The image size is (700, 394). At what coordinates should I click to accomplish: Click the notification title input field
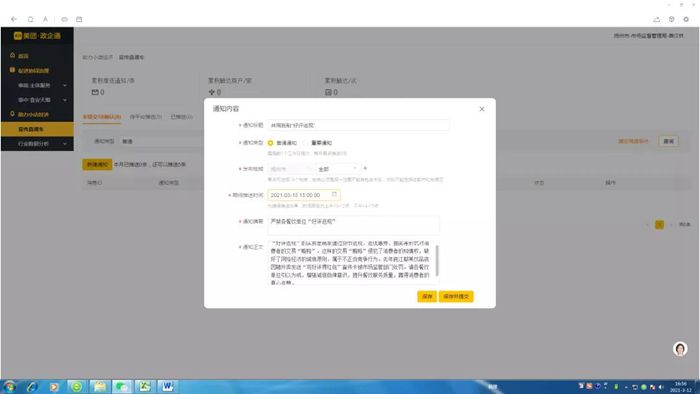click(358, 125)
